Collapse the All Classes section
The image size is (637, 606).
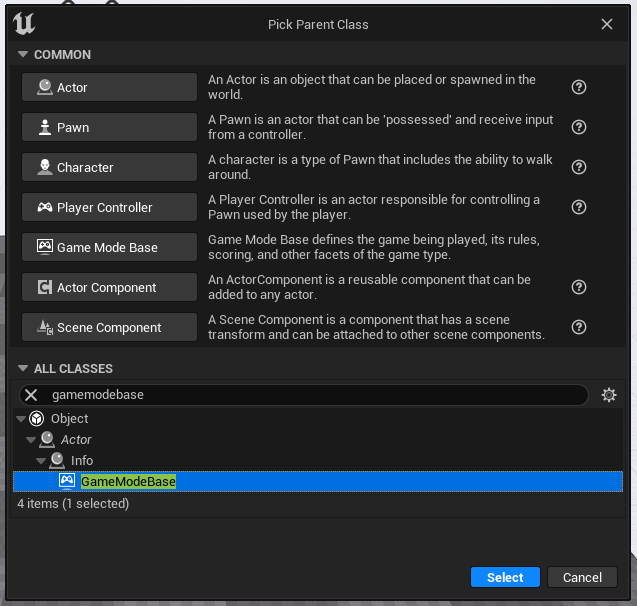pyautogui.click(x=22, y=369)
